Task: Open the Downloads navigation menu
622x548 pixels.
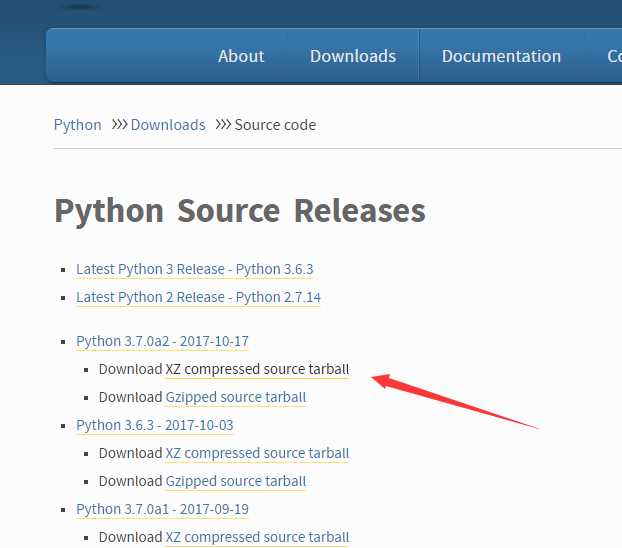Action: click(353, 56)
